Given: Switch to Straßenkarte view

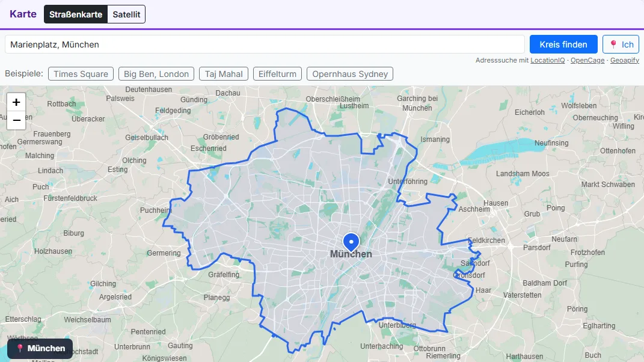Looking at the screenshot, I should click(76, 14).
